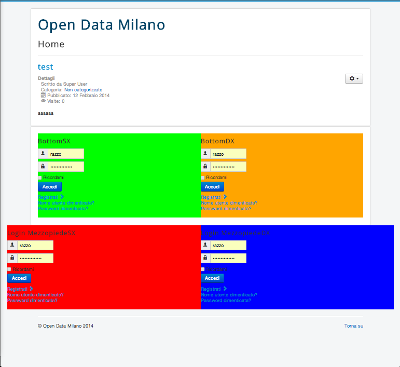Focus the password field in BottomSX module
Image resolution: width=400 pixels, height=367 pixels.
click(66, 167)
